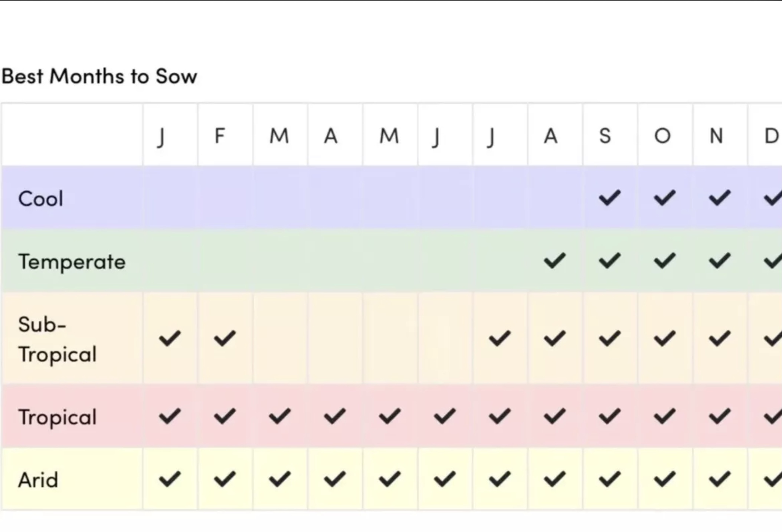Select the Arid row April checkmark
The width and height of the screenshot is (782, 532).
click(335, 479)
